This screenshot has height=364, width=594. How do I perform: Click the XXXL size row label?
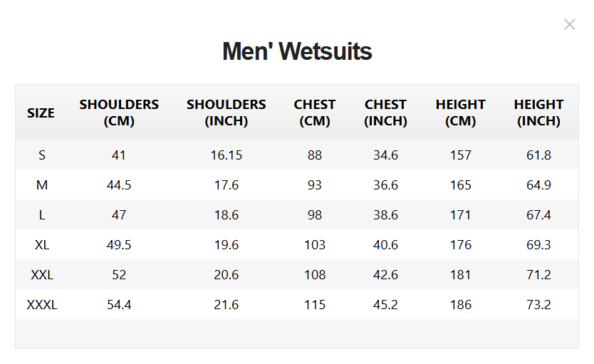click(42, 305)
